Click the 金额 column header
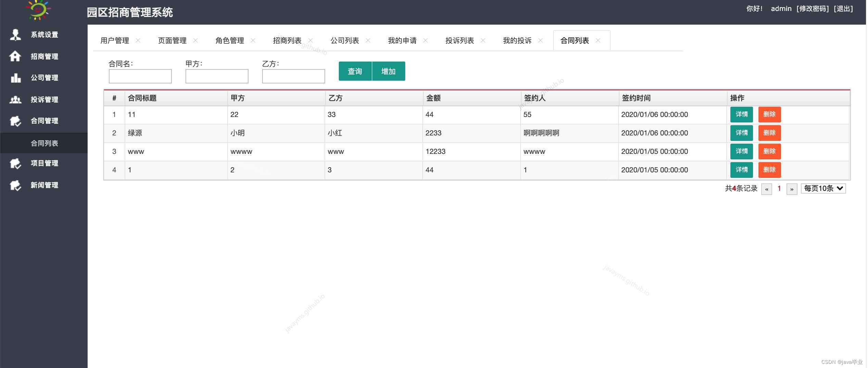 click(472, 98)
